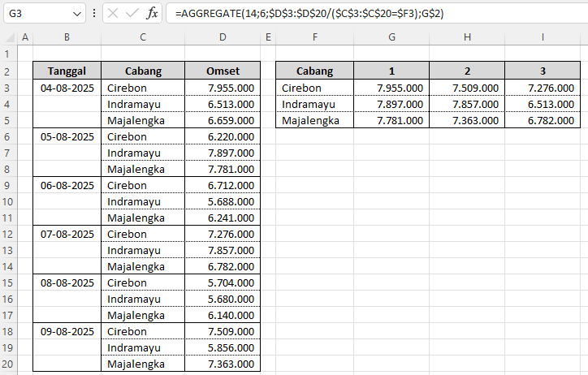The image size is (588, 375).
Task: Click the three-dot handle beside Name Box
Action: pos(94,14)
